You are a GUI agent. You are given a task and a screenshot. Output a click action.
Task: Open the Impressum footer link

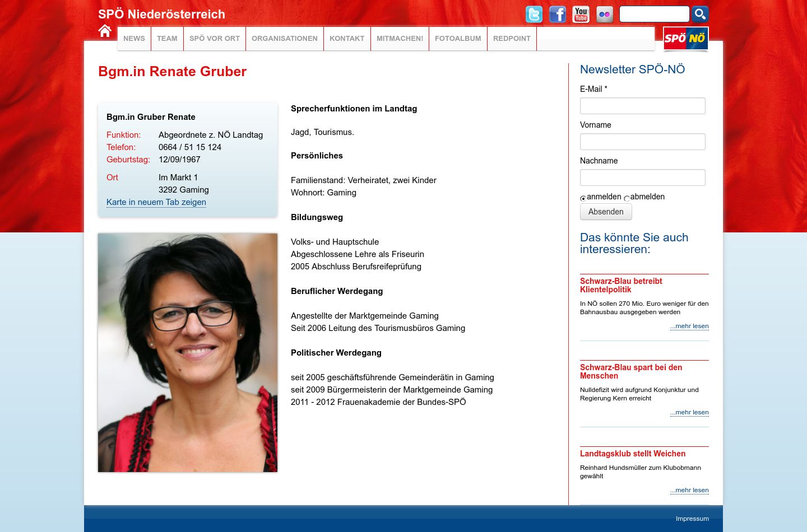[x=692, y=519]
